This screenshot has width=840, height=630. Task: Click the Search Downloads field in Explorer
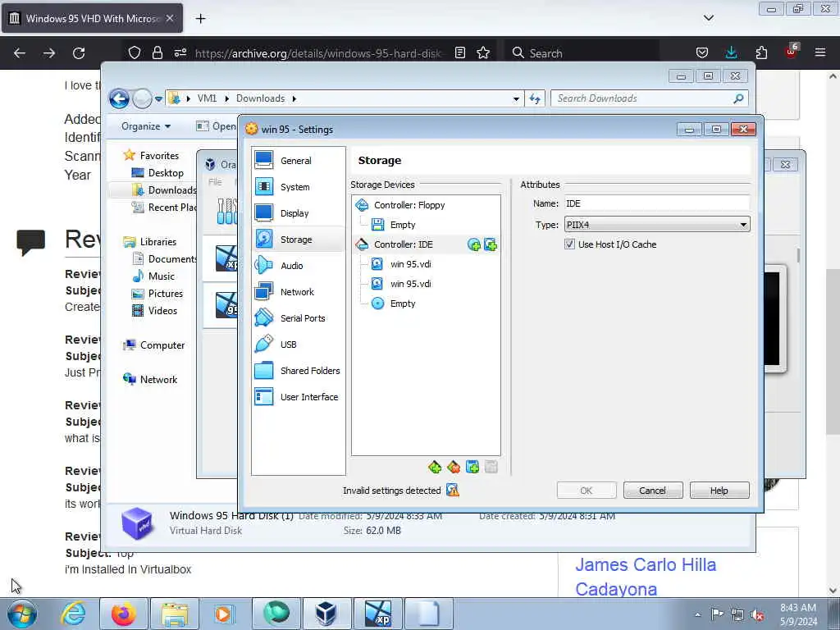click(x=648, y=98)
